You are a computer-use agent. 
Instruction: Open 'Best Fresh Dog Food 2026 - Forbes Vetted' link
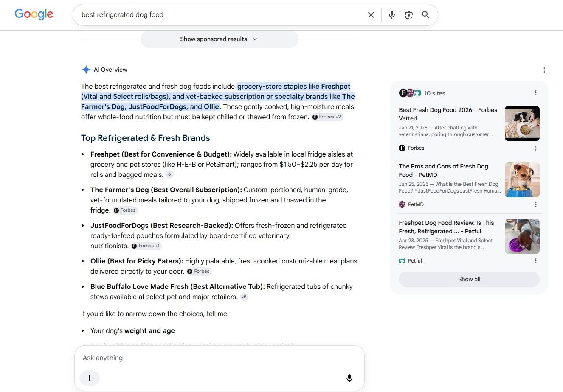pos(448,114)
